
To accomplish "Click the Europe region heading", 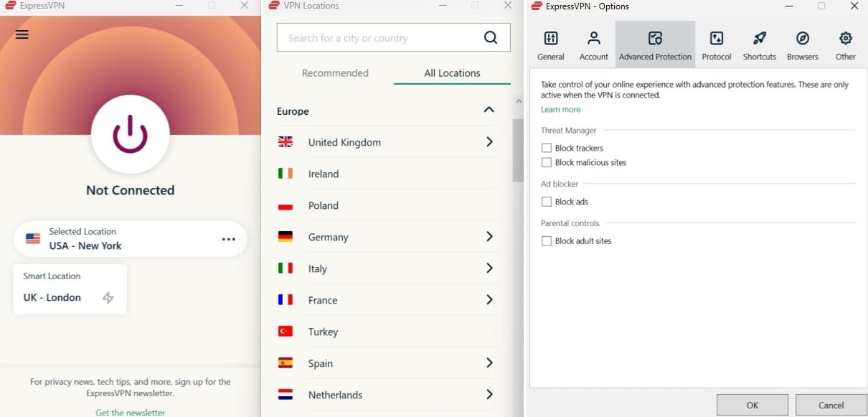I will click(x=293, y=111).
